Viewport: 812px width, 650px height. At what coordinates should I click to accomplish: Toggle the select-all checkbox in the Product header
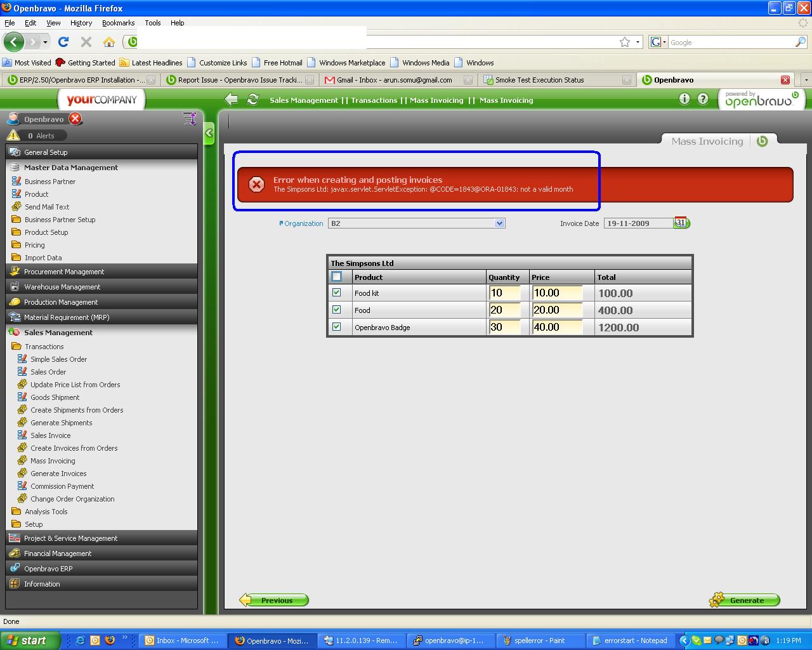tap(337, 277)
